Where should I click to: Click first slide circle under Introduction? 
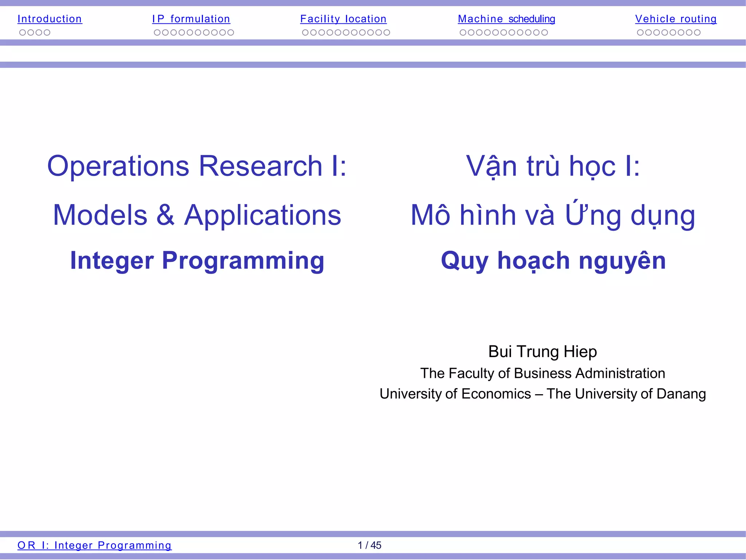pyautogui.click(x=23, y=32)
